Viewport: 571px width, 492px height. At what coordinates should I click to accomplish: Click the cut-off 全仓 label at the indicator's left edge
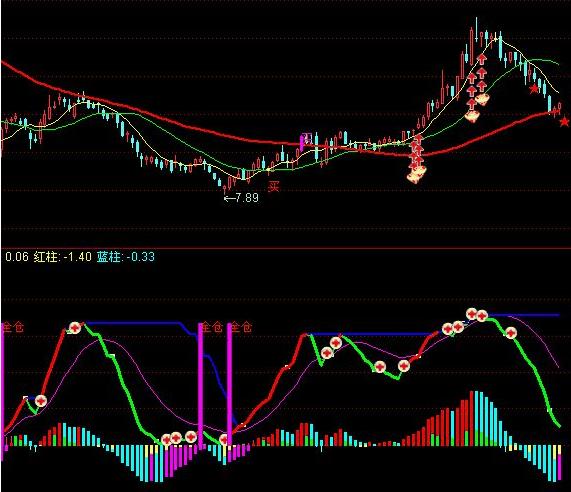13,327
